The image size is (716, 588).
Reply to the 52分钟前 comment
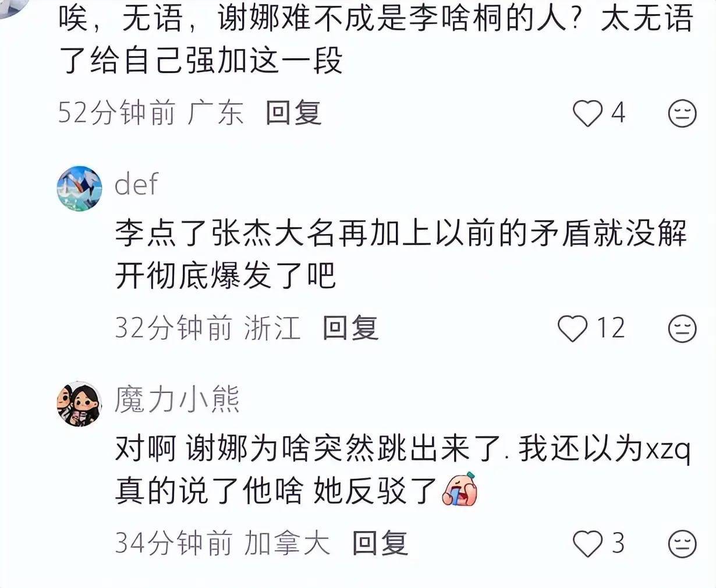coord(293,112)
